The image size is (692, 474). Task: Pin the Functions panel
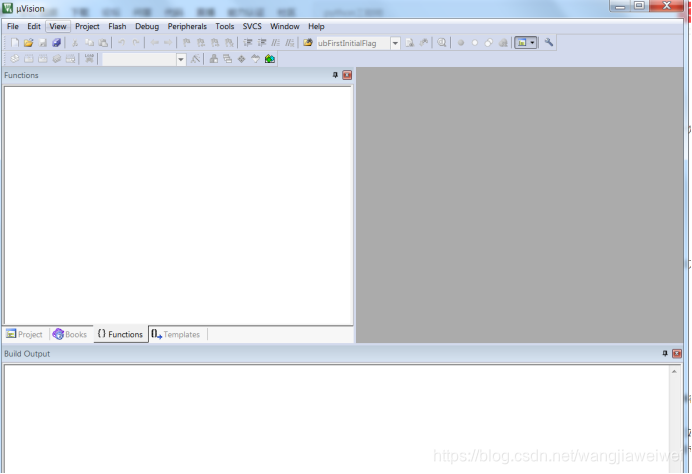coord(335,75)
